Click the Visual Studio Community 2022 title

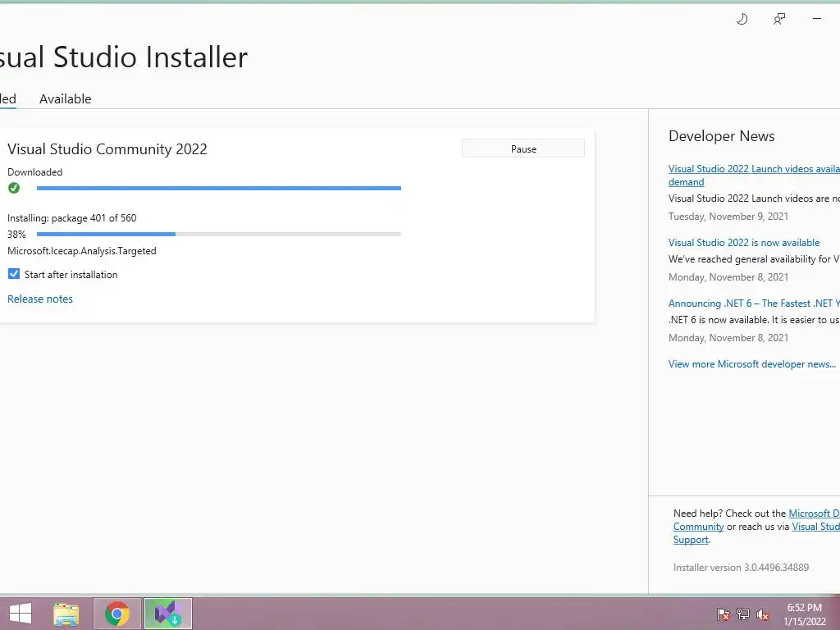pyautogui.click(x=107, y=149)
